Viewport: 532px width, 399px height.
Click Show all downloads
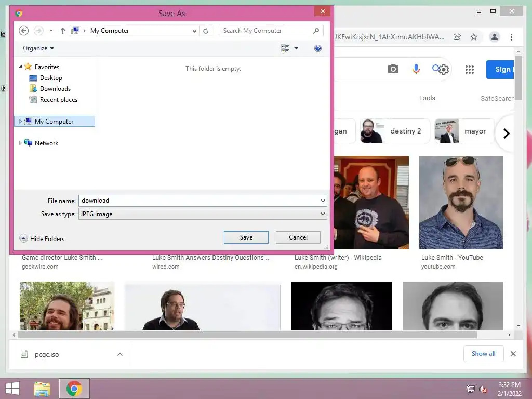click(484, 354)
